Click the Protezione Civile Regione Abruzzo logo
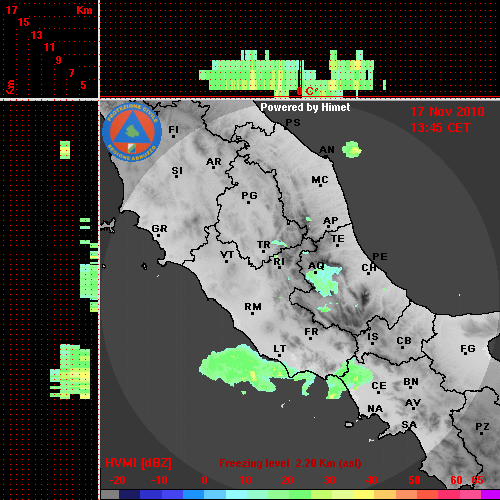The height and width of the screenshot is (500, 500). click(x=132, y=132)
